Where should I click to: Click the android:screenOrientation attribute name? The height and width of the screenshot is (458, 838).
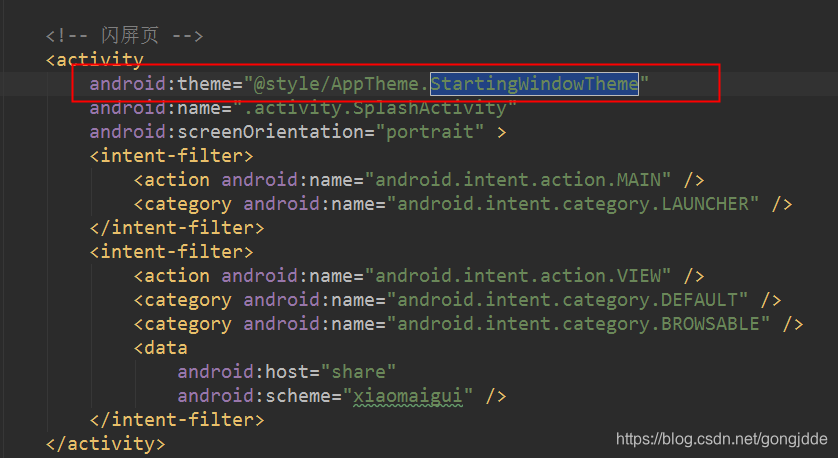tap(227, 132)
